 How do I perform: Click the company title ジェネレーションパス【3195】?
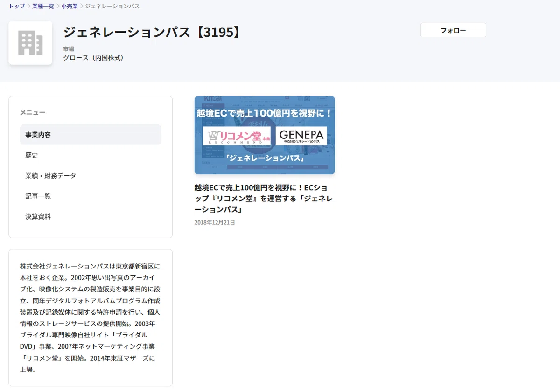tap(154, 32)
